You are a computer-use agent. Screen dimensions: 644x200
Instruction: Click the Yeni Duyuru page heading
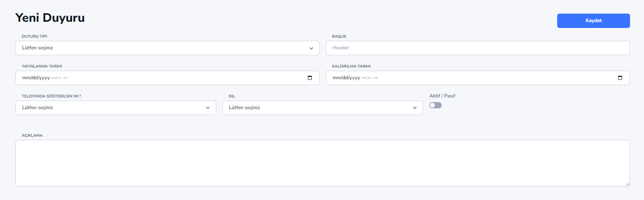click(x=50, y=18)
